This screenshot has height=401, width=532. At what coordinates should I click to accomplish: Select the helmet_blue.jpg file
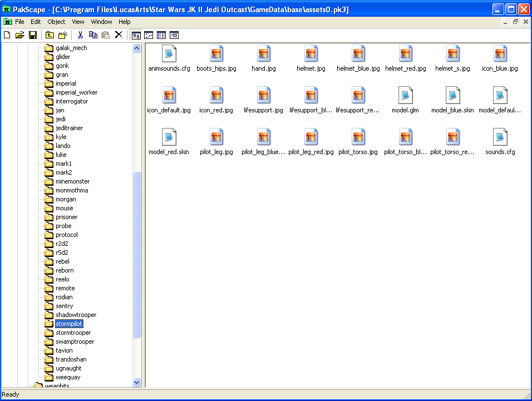tap(358, 58)
